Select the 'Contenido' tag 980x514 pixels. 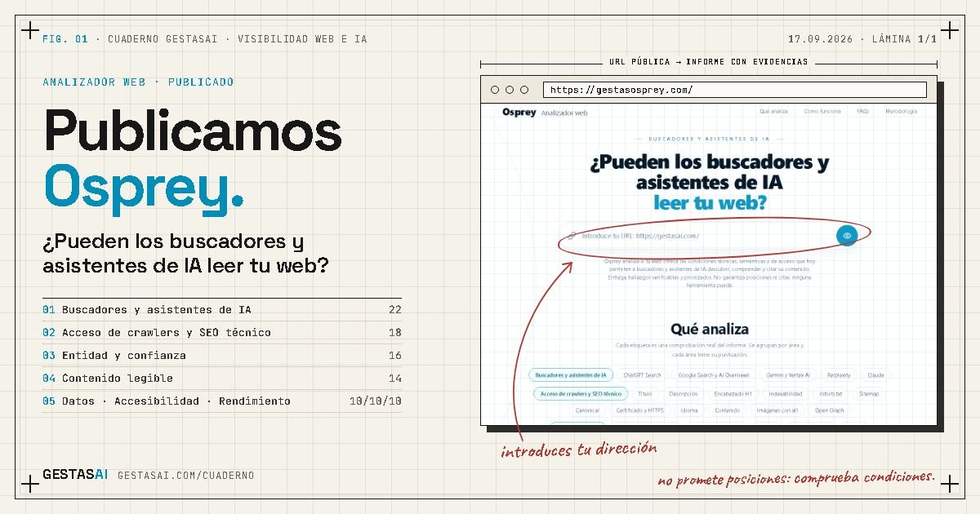727,410
